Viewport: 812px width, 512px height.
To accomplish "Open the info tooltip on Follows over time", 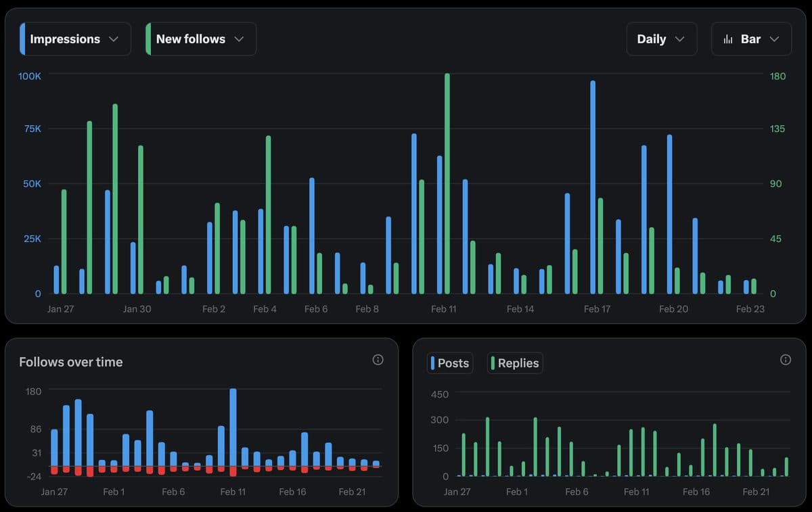I will pyautogui.click(x=378, y=359).
